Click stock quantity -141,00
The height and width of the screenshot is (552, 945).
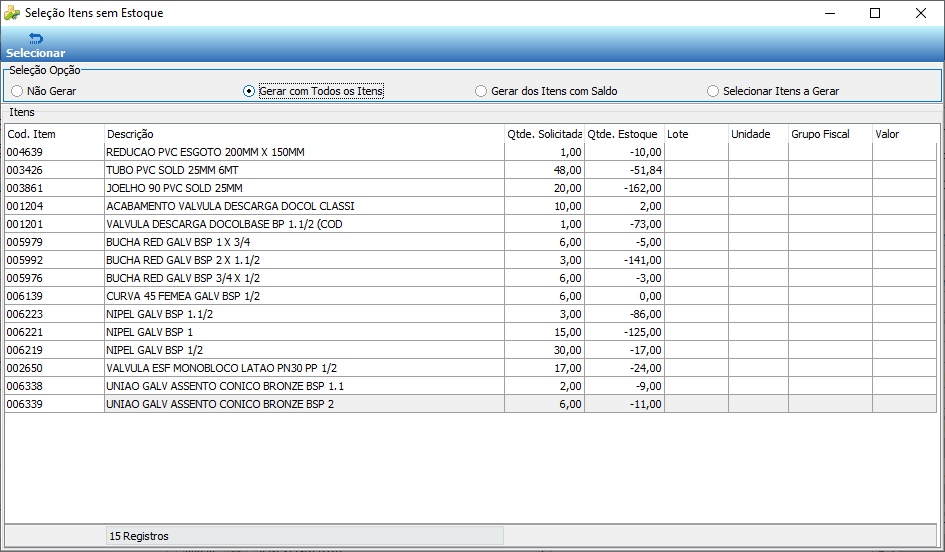[x=643, y=260]
